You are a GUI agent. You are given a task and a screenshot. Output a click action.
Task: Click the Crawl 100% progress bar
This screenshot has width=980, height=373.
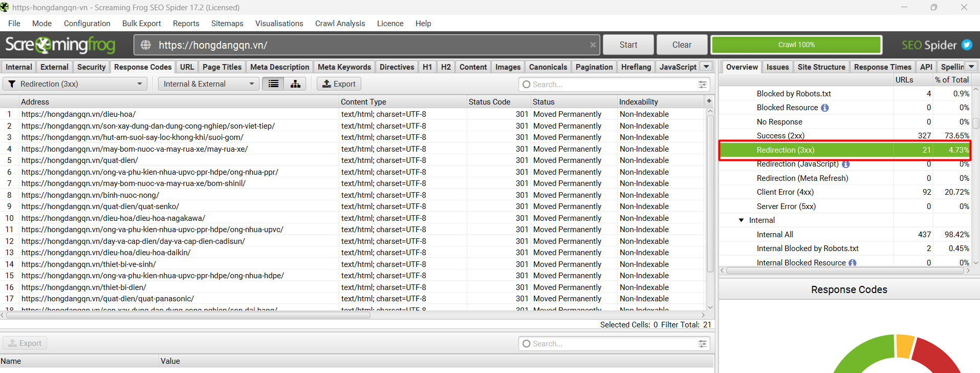796,45
